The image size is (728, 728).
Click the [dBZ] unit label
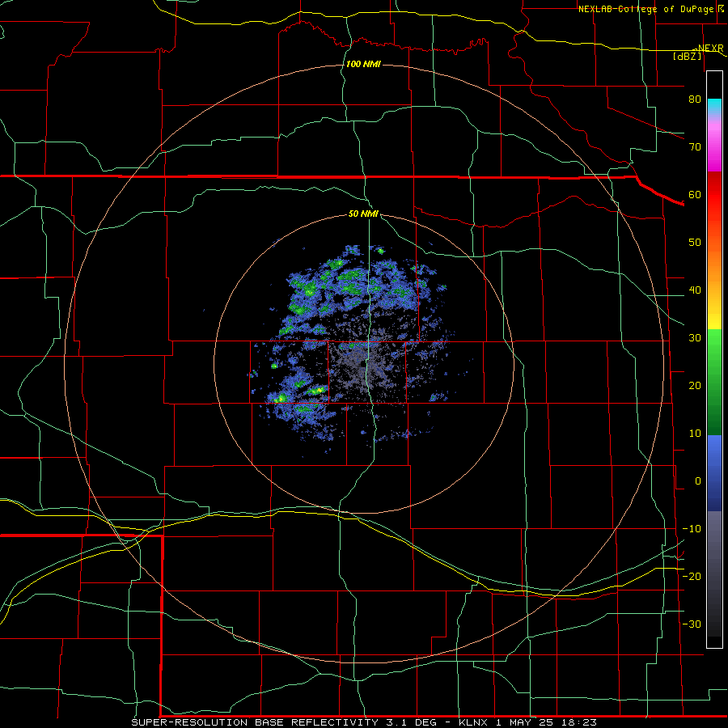click(688, 57)
